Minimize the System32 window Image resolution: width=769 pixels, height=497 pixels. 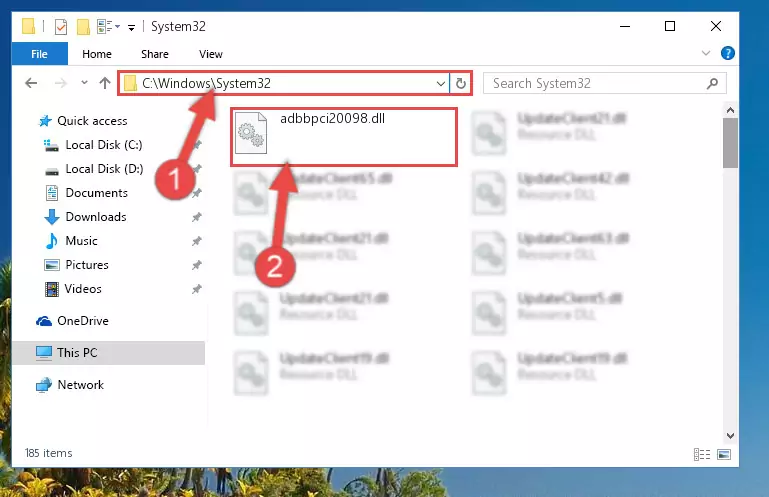(625, 26)
